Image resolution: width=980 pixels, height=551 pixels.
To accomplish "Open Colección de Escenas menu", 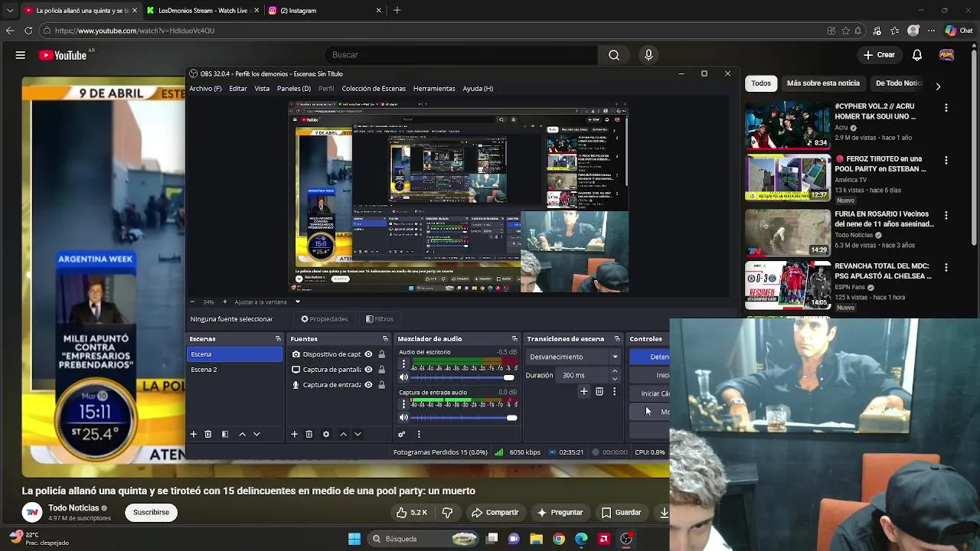I will click(374, 89).
